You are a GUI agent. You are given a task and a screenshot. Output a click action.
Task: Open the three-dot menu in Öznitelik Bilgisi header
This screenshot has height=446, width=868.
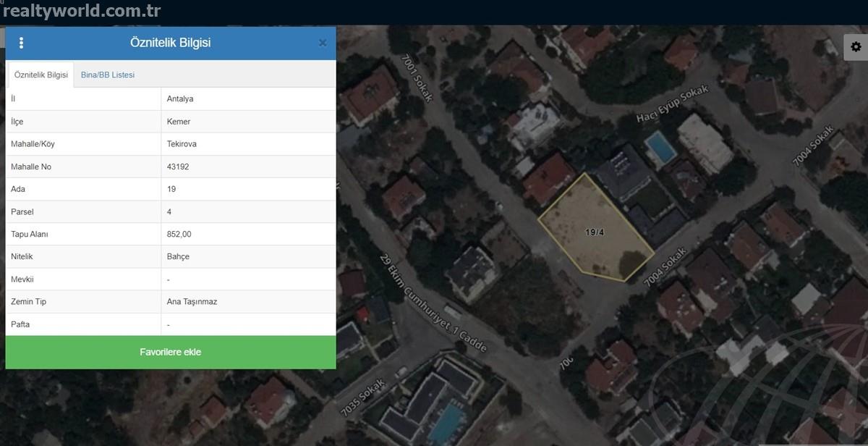coord(21,43)
